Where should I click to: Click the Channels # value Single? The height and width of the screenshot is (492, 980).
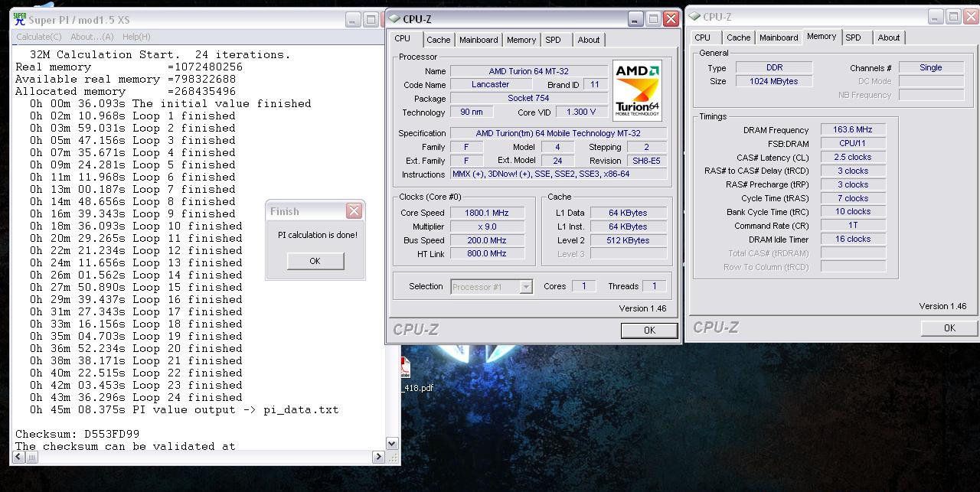click(931, 67)
